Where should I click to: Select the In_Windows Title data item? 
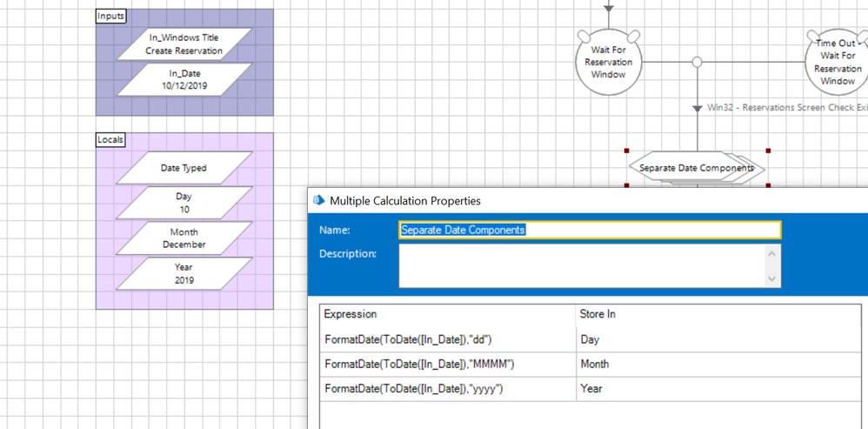[x=184, y=44]
